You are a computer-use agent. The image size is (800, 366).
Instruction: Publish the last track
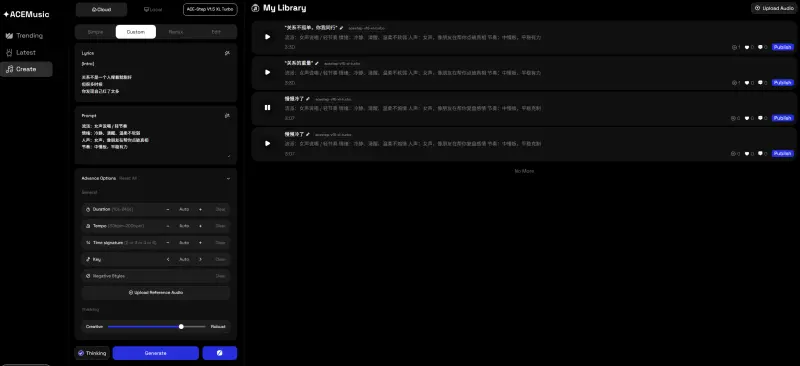pos(783,154)
